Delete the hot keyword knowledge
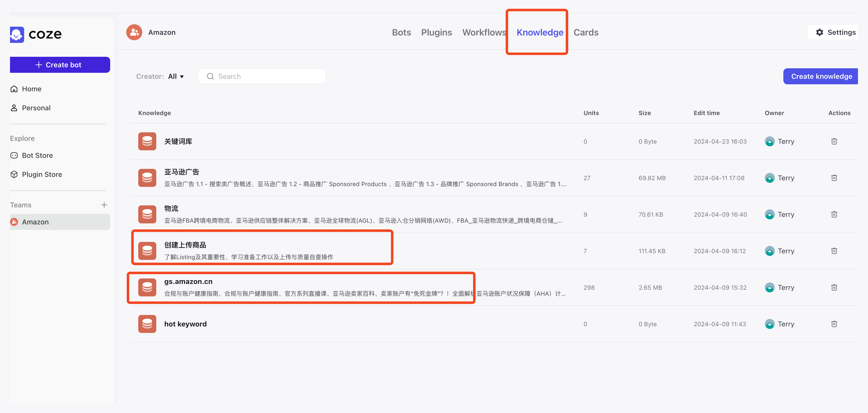 click(834, 324)
